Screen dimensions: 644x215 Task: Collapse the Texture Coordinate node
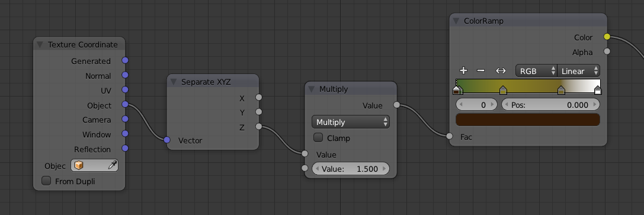[x=40, y=45]
